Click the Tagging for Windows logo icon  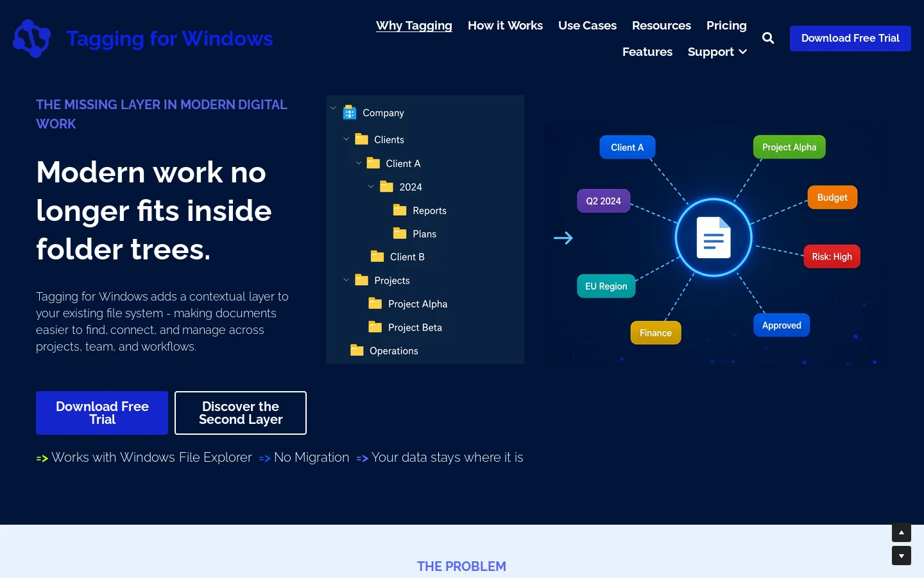pyautogui.click(x=31, y=39)
